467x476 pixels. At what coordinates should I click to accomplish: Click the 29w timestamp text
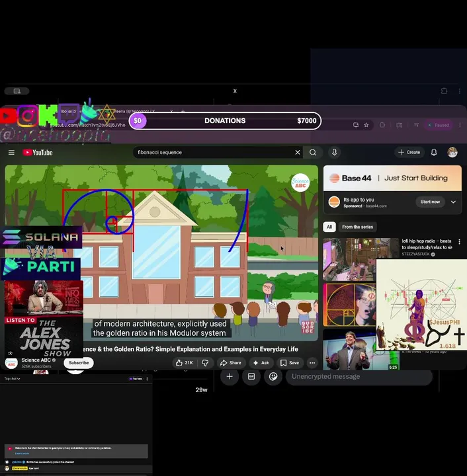(201, 390)
